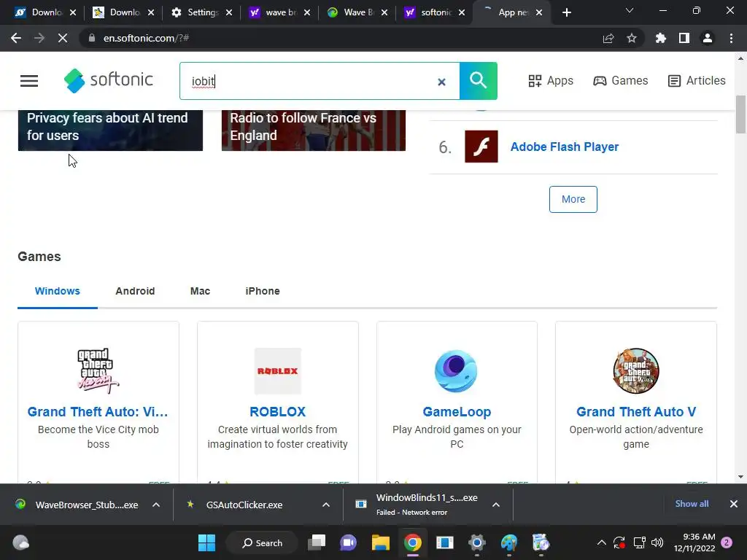This screenshot has height=560, width=747.
Task: Click Show all downloads
Action: [692, 504]
